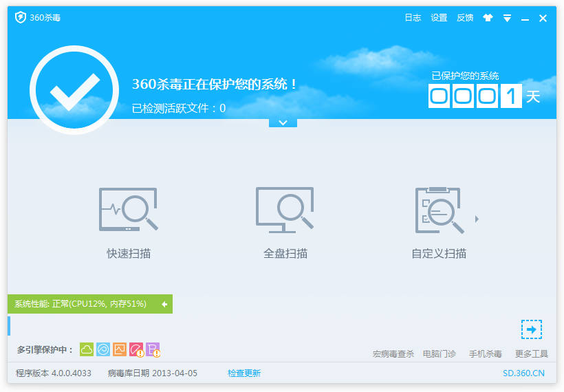
Task: Open 手机杀毒 mobile antivirus tool
Action: point(485,354)
